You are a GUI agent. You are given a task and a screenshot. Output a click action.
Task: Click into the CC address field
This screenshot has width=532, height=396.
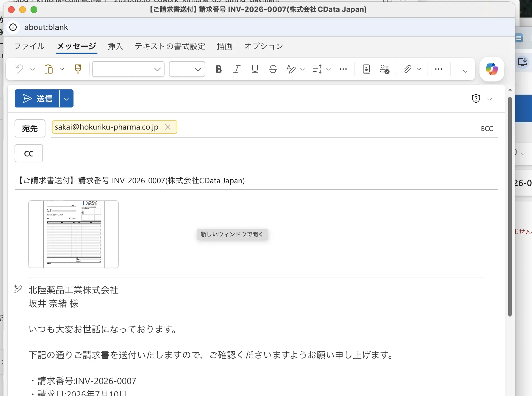pyautogui.click(x=274, y=153)
